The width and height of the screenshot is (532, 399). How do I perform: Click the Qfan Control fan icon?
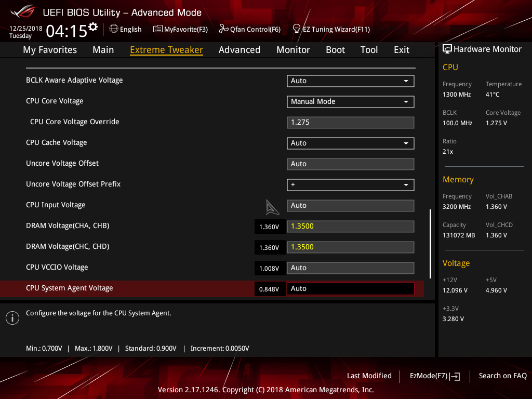pyautogui.click(x=223, y=29)
